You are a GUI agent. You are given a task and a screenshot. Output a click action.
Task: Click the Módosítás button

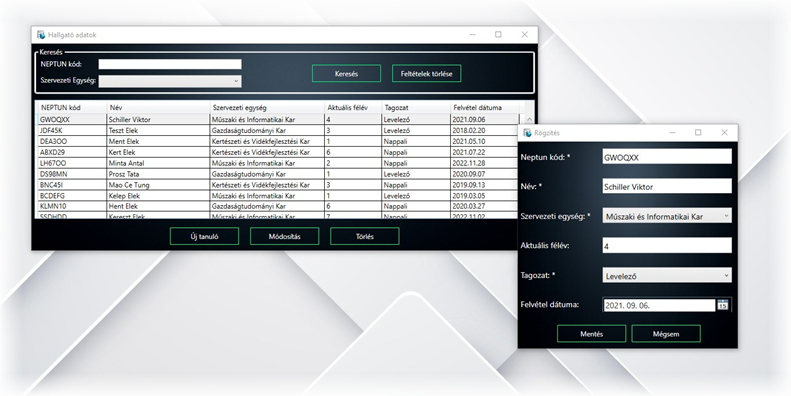click(285, 236)
